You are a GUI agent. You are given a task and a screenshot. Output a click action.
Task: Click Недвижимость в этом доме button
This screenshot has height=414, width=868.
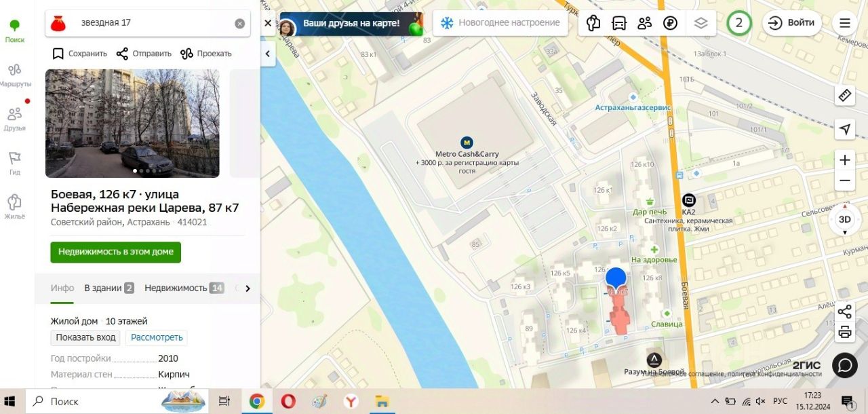click(x=115, y=252)
